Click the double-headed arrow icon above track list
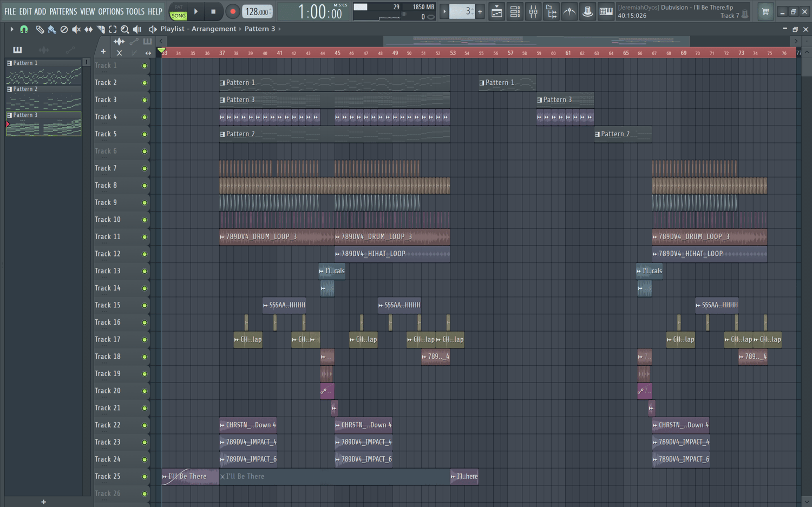This screenshot has width=812, height=507. [x=148, y=52]
